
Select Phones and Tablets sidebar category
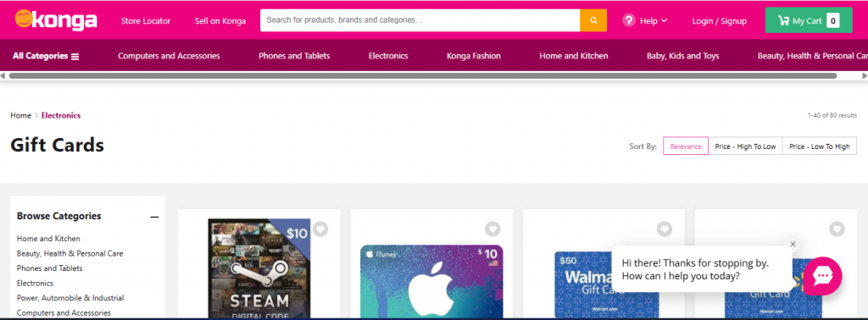click(49, 268)
